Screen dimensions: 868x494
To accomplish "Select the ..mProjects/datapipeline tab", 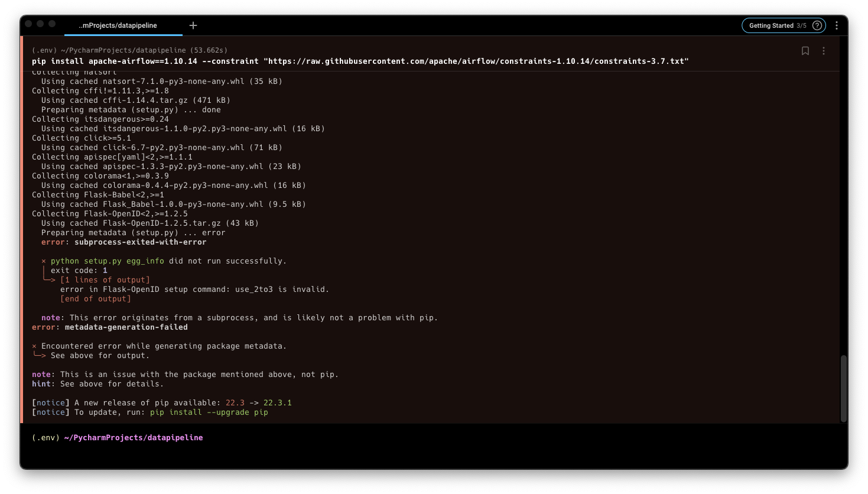I will pos(118,25).
